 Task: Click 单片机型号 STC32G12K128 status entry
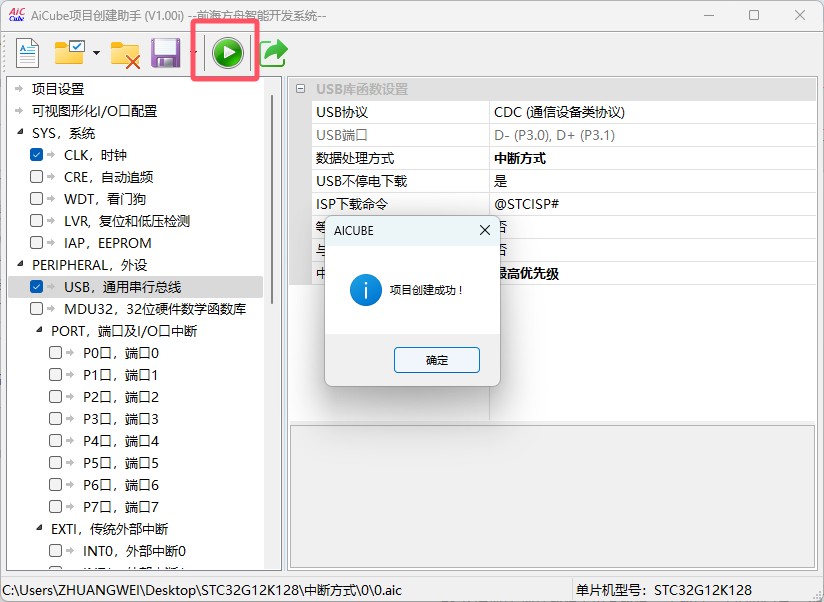664,590
